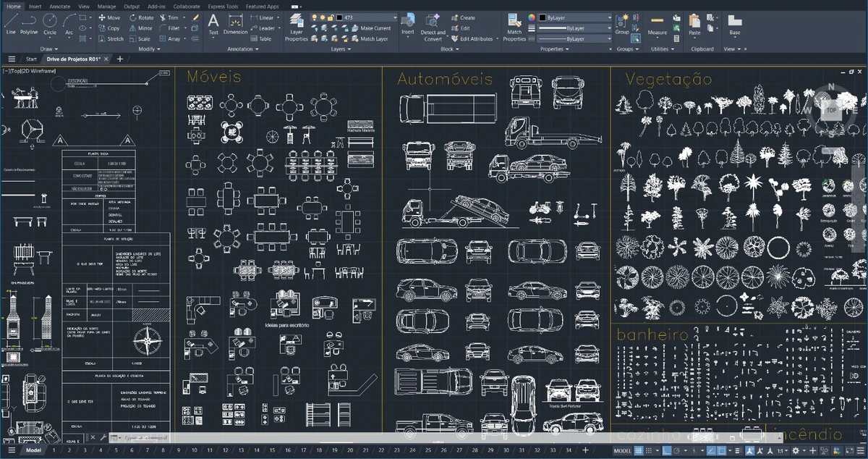Select the Line drawing tool
868x459 pixels.
(x=10, y=23)
